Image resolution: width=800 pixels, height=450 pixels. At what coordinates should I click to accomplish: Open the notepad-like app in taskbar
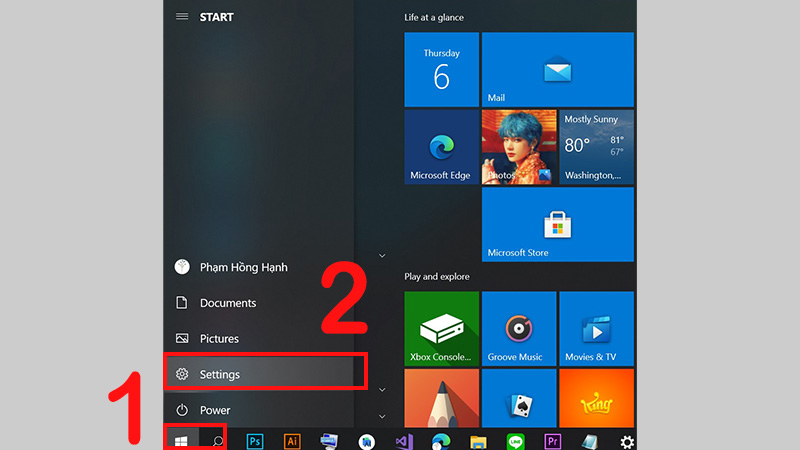point(590,441)
